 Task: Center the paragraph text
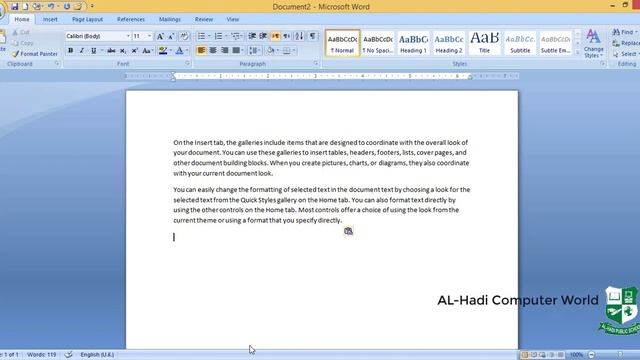(x=213, y=51)
